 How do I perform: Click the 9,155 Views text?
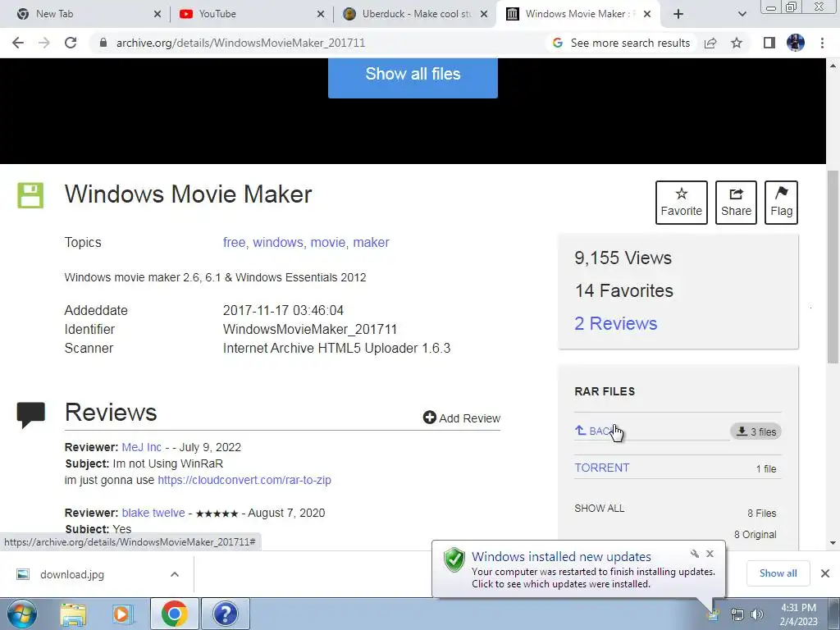(x=623, y=258)
